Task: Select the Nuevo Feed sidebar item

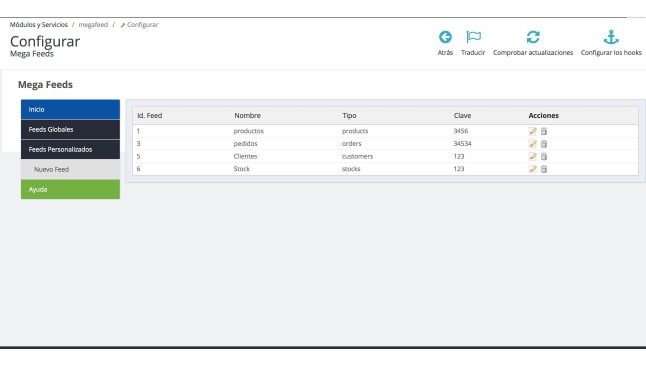Action: pos(70,169)
